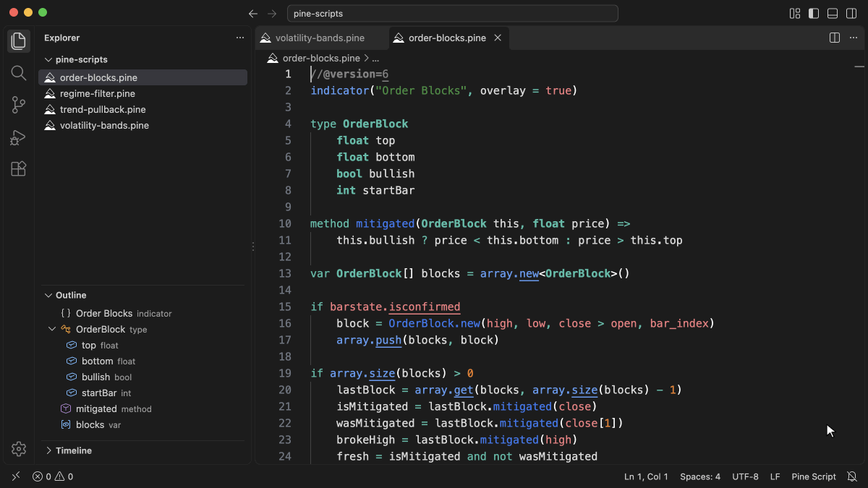Change language mode Pine Script
The image size is (868, 488).
tap(814, 476)
